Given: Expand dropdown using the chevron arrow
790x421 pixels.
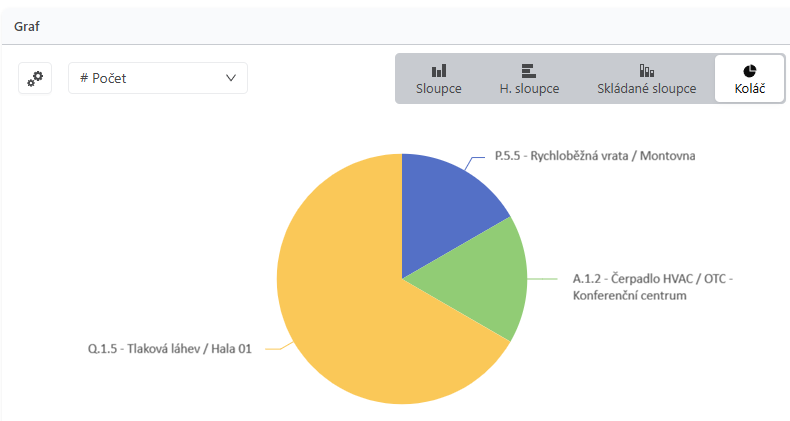Looking at the screenshot, I should 231,78.
